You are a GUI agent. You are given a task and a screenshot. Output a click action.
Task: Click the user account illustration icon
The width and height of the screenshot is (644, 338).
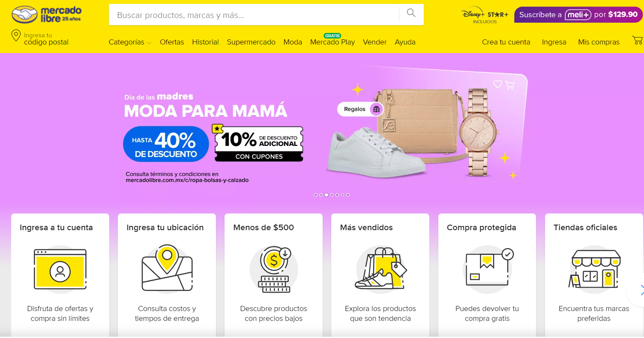click(60, 269)
